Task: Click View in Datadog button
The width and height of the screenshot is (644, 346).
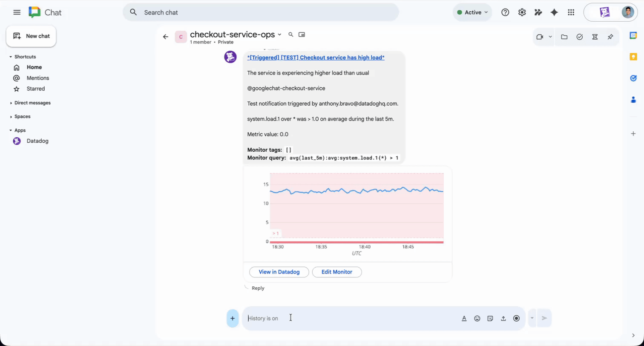Action: (x=279, y=272)
